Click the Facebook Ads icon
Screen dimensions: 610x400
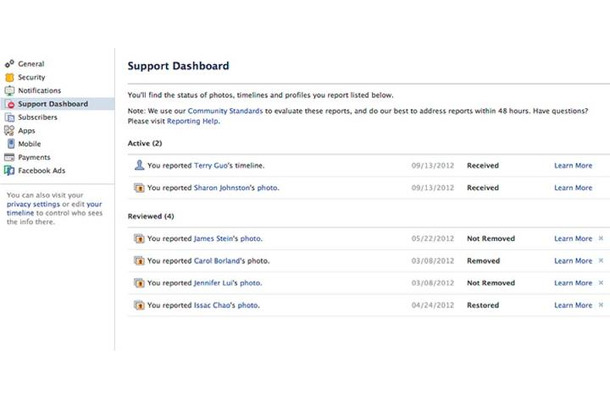click(9, 170)
